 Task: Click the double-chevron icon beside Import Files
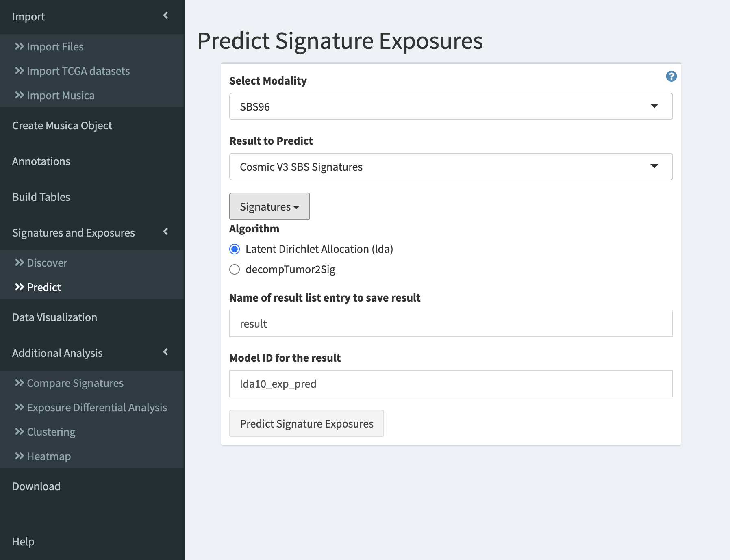19,46
